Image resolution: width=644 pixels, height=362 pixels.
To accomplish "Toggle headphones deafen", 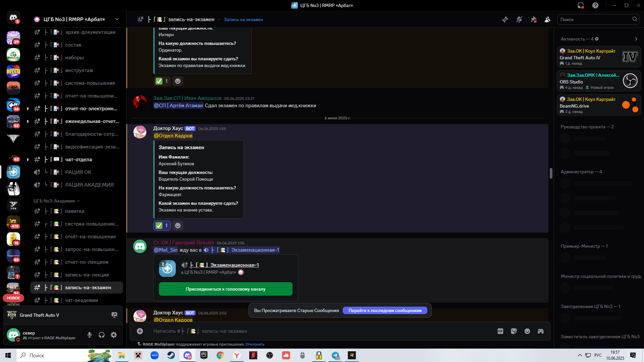I will [x=102, y=335].
